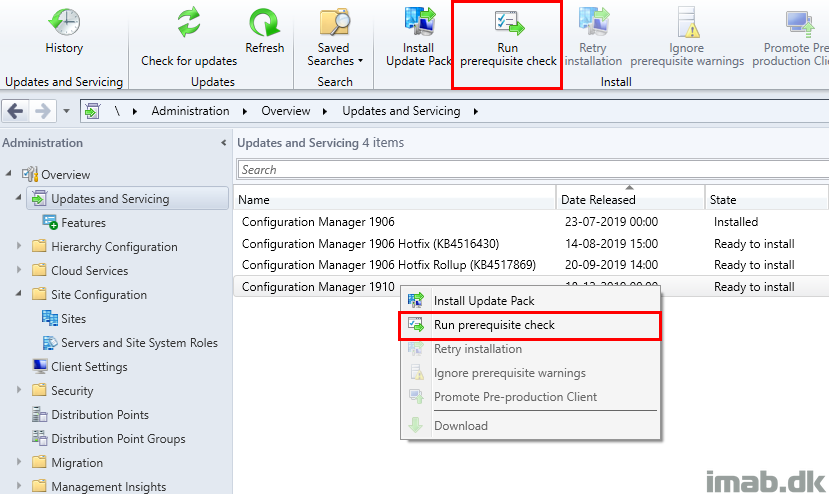
Task: Sort by Name column header
Action: 394,199
